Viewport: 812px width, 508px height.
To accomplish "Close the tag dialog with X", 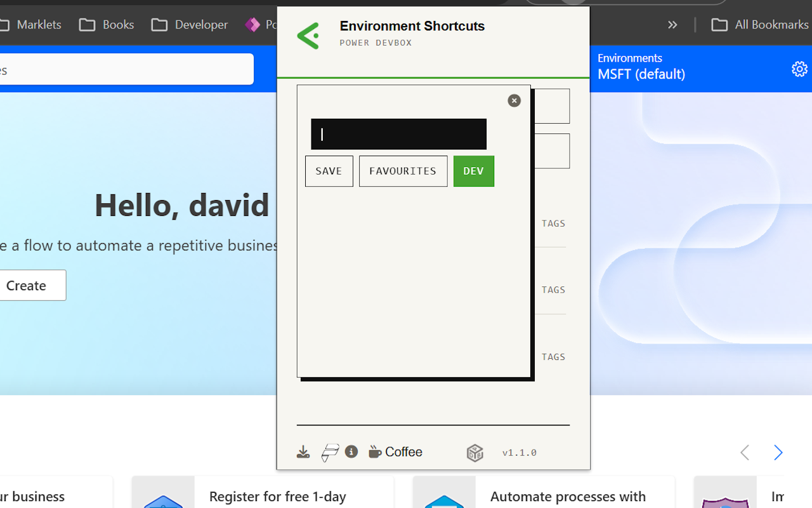I will click(x=514, y=100).
